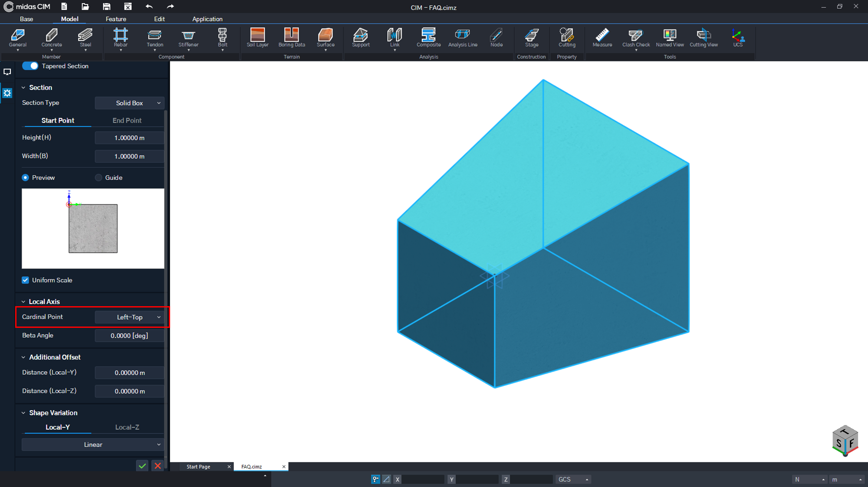The width and height of the screenshot is (868, 487).
Task: Toggle the snap icon in status bar
Action: tap(375, 479)
